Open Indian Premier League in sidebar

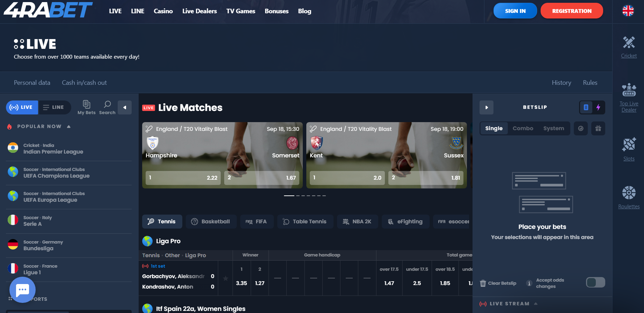coord(69,149)
